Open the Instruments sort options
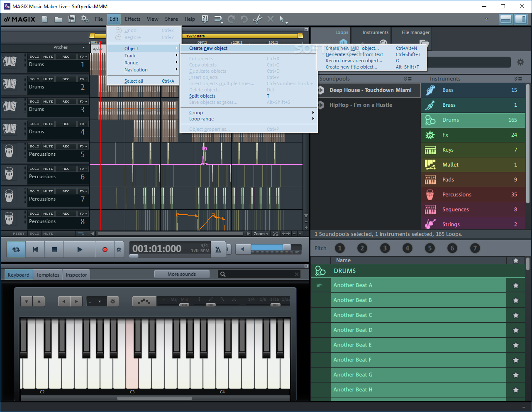 (x=518, y=78)
